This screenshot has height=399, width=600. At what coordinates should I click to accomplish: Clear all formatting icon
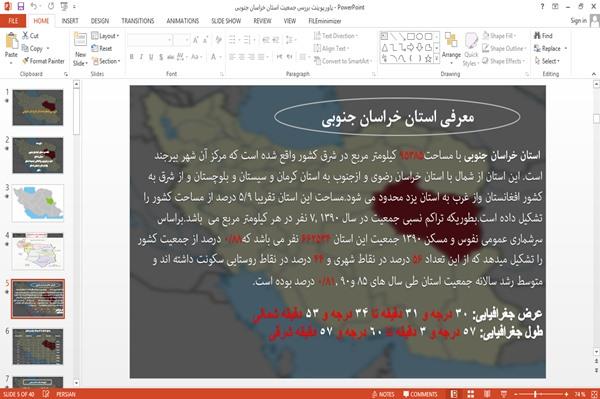[218, 40]
